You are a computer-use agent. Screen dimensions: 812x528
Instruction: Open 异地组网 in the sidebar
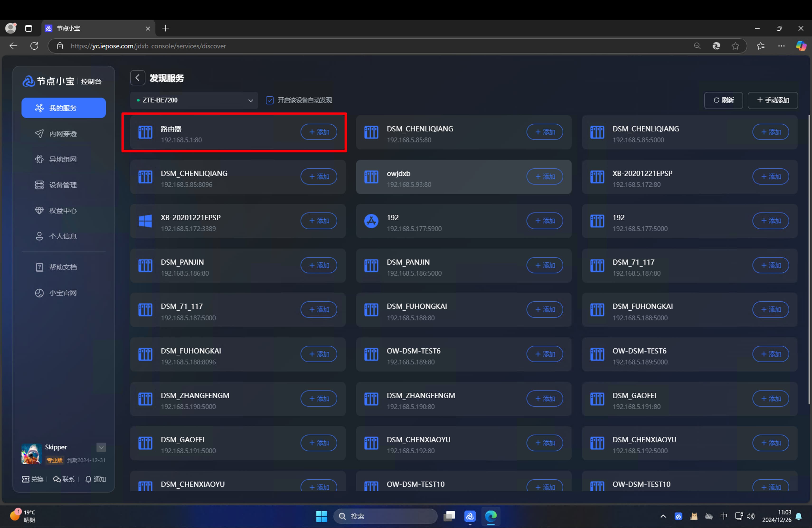click(x=64, y=159)
